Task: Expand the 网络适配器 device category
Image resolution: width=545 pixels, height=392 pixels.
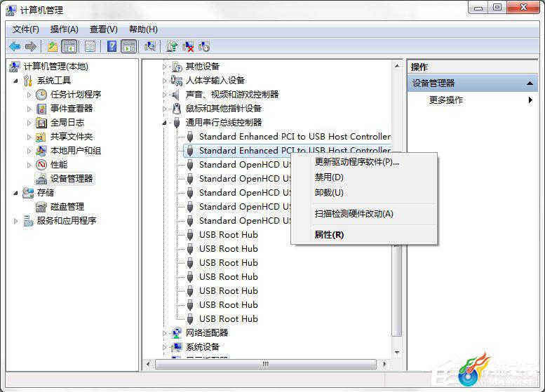Action: point(164,333)
